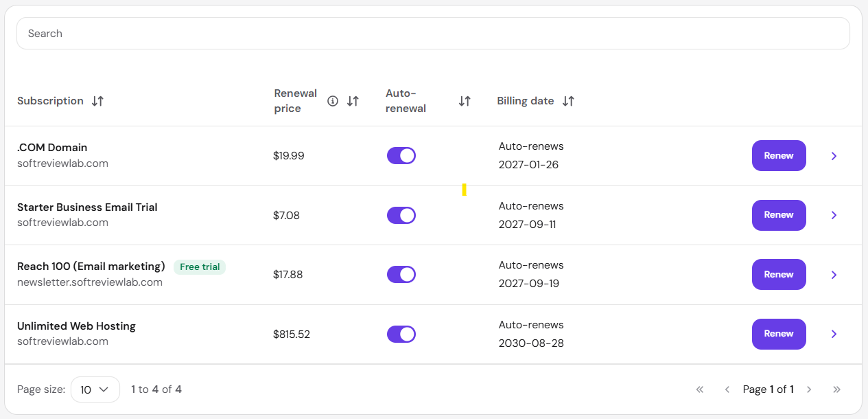The image size is (868, 419).
Task: Expand Unlimited Web Hosting row chevron
Action: coord(834,334)
